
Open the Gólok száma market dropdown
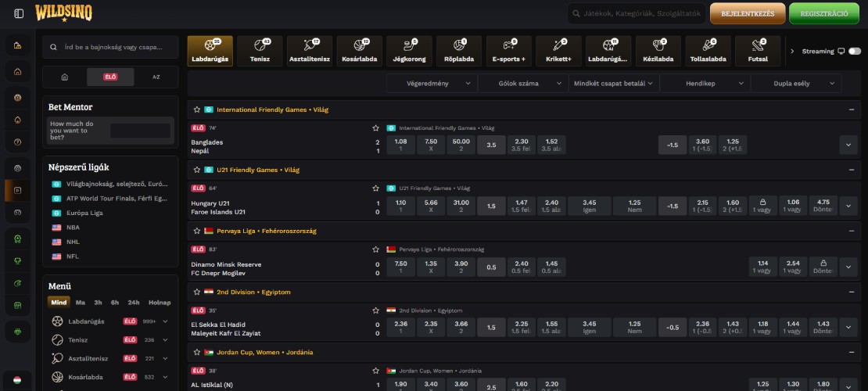(522, 84)
